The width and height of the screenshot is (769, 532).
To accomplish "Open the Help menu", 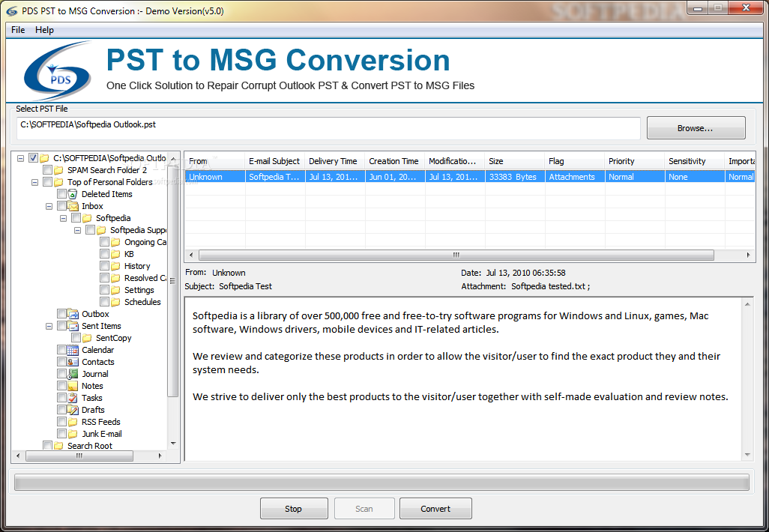I will coord(45,30).
